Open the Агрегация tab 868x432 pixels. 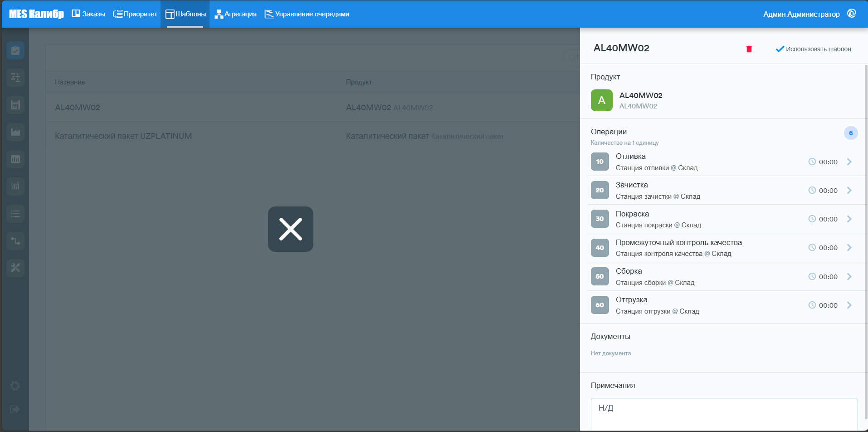coord(236,14)
